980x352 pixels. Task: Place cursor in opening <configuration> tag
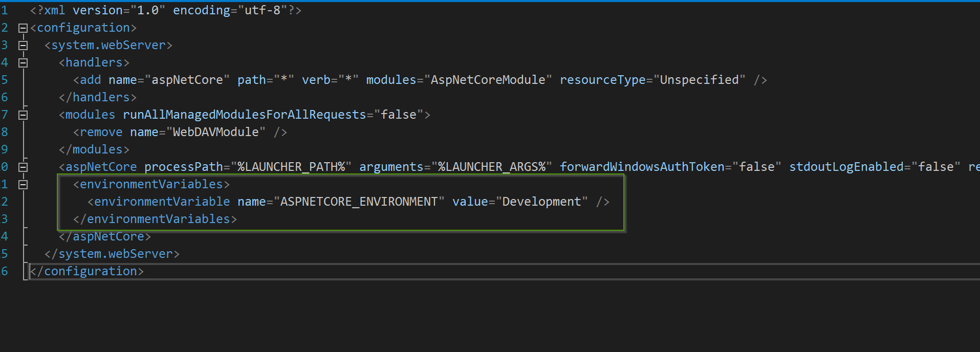tap(83, 28)
